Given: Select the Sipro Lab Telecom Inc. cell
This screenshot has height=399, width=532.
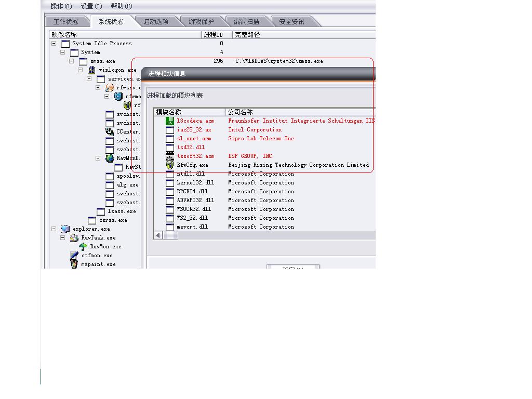Looking at the screenshot, I should (x=262, y=138).
